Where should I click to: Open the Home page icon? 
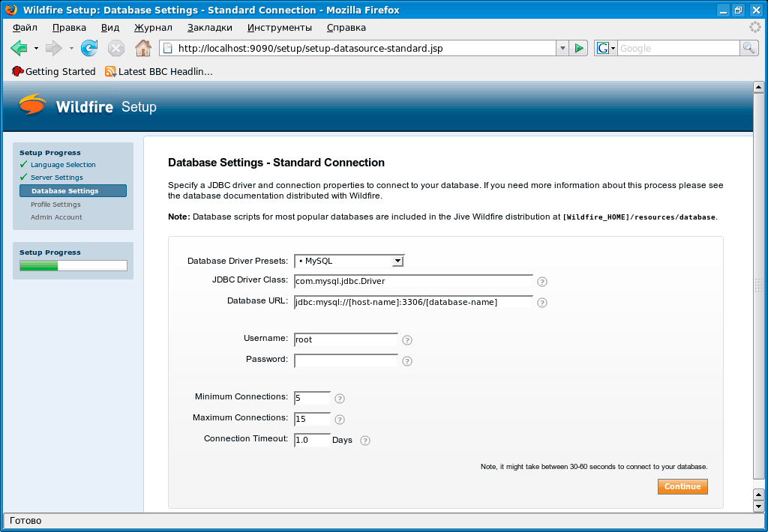(x=143, y=48)
